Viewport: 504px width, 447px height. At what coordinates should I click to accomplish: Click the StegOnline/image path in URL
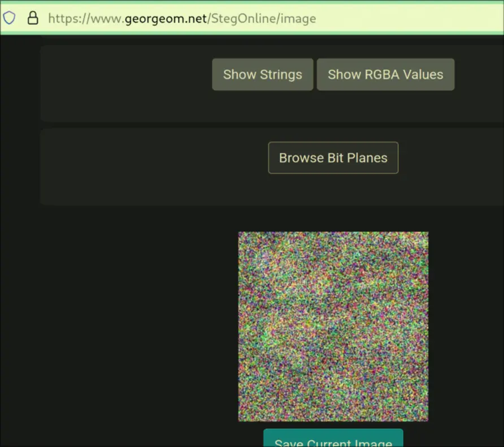[x=263, y=18]
